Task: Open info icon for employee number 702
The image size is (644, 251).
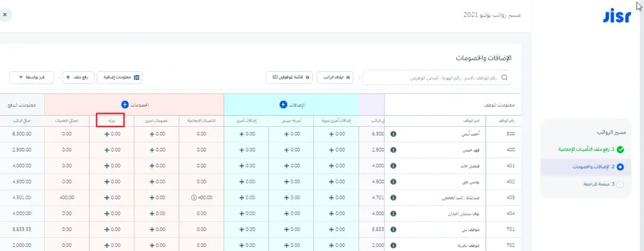Action: 393,245
